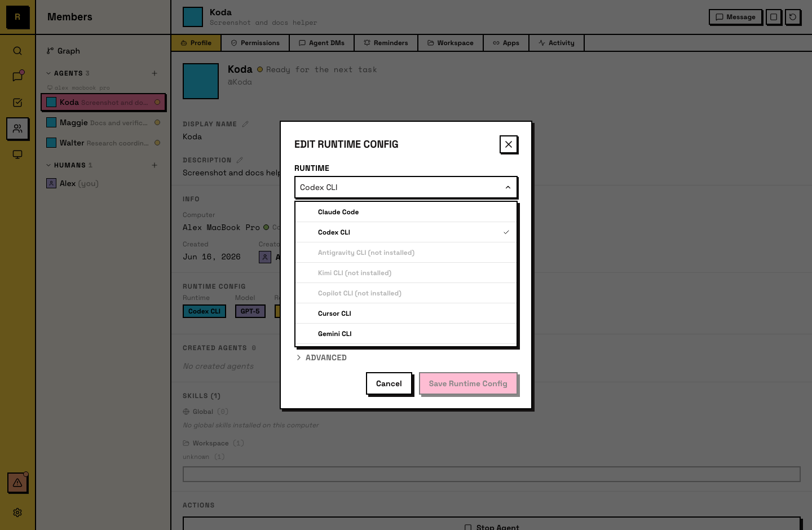This screenshot has width=812, height=530.
Task: Open settings gear in sidebar
Action: tap(17, 513)
